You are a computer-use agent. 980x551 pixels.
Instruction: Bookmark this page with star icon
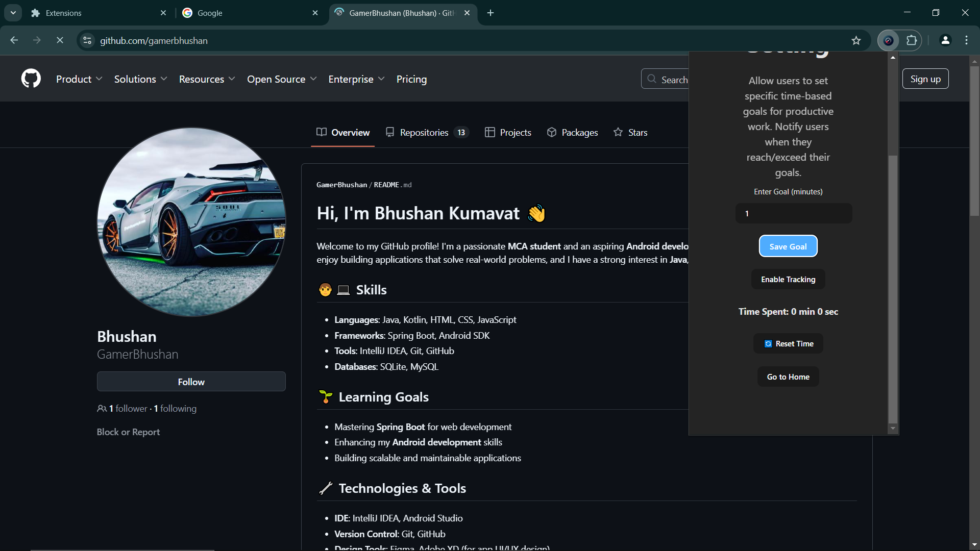click(x=856, y=40)
